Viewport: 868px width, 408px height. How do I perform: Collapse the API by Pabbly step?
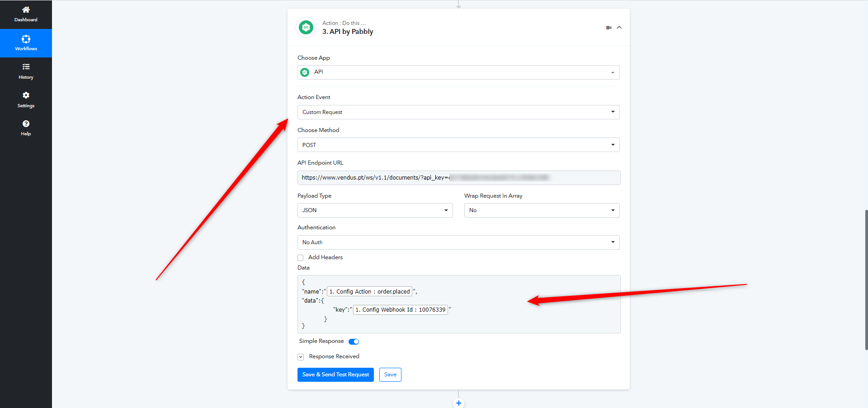[619, 28]
